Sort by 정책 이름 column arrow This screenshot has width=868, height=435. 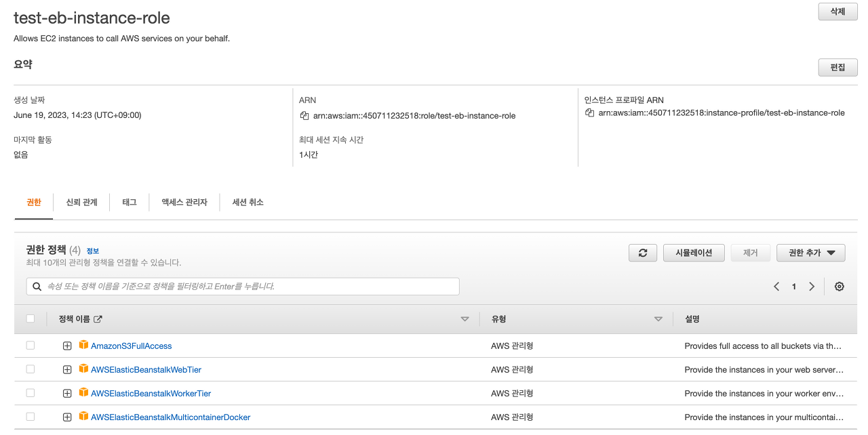click(x=465, y=319)
